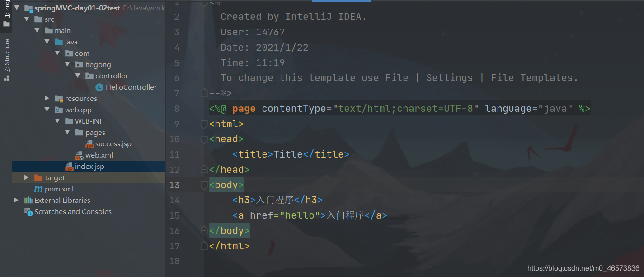The height and width of the screenshot is (277, 644).
Task: Expand the resources folder arrow
Action: coord(47,99)
